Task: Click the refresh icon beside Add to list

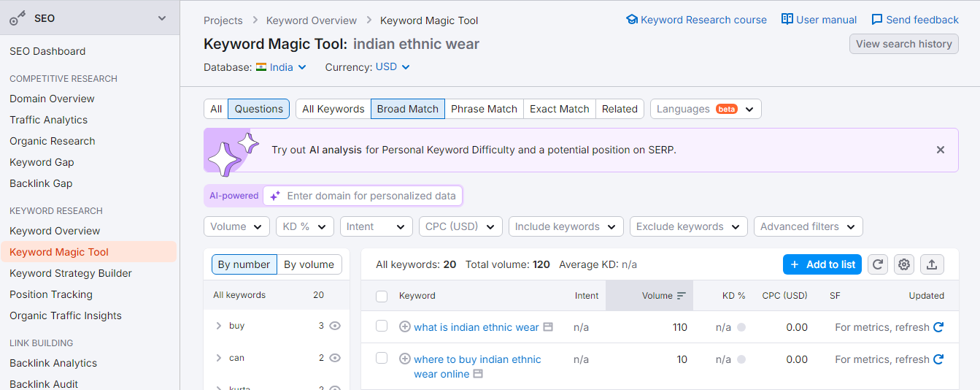Action: (x=878, y=264)
